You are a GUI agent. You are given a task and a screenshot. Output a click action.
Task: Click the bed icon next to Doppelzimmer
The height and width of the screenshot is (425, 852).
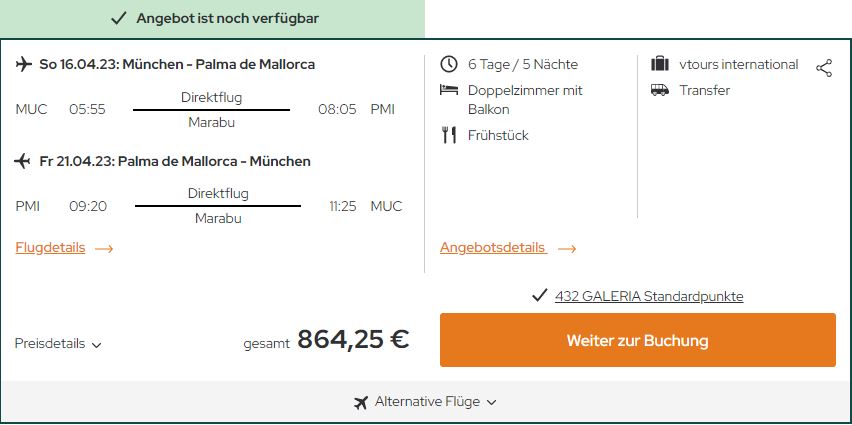449,90
